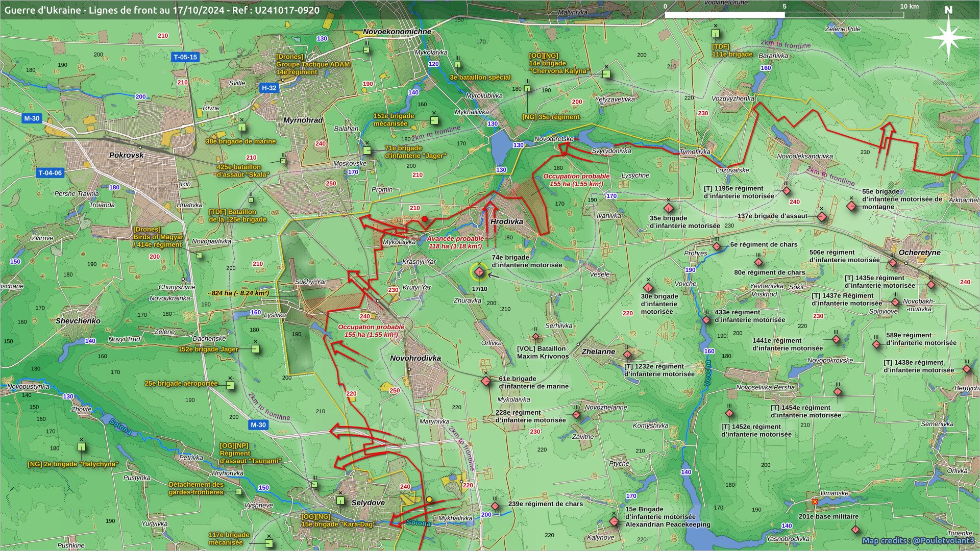Click the 506e régiment d'infanterie motorisée label
The width and height of the screenshot is (980, 551).
(844, 256)
